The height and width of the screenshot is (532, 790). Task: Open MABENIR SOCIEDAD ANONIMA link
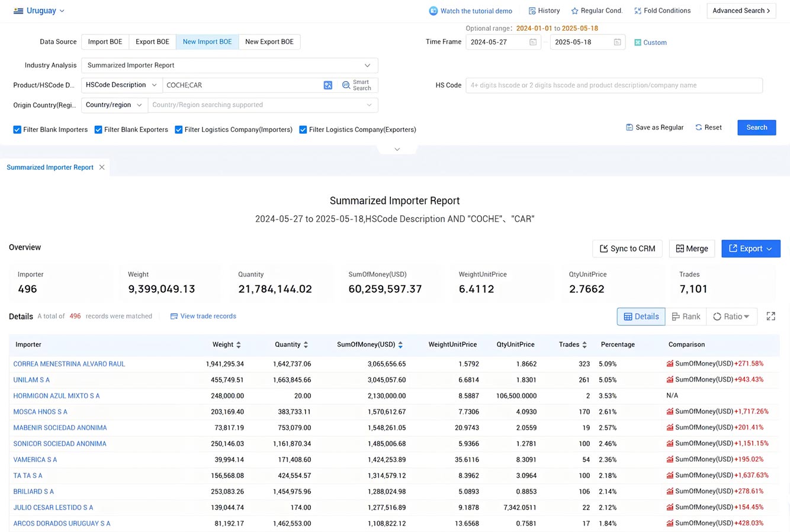(60, 428)
